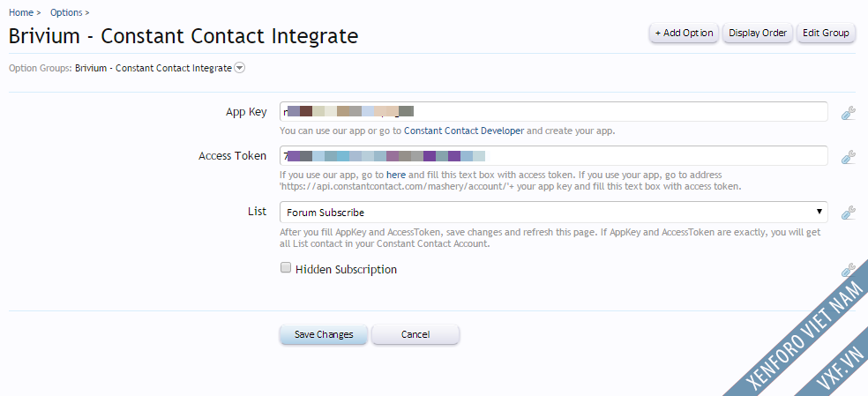The height and width of the screenshot is (396, 868).
Task: Focus the Access Token text field
Action: [x=554, y=155]
